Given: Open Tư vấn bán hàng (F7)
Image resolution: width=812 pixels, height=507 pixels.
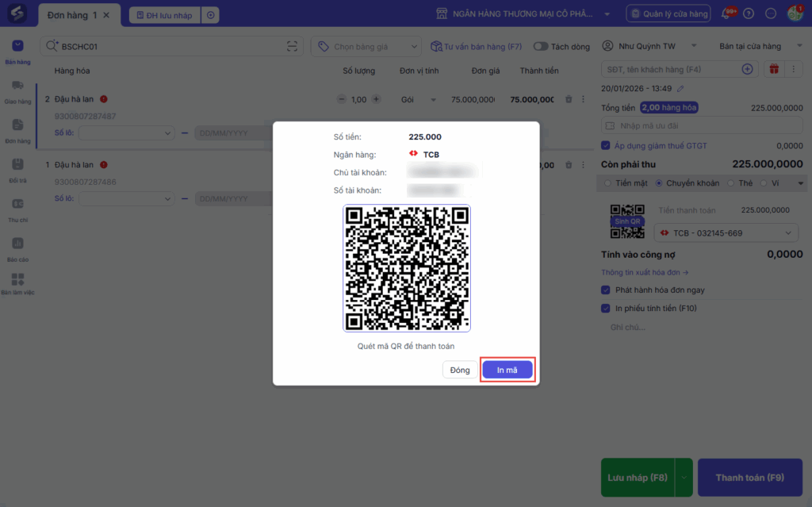Looking at the screenshot, I should tap(477, 47).
